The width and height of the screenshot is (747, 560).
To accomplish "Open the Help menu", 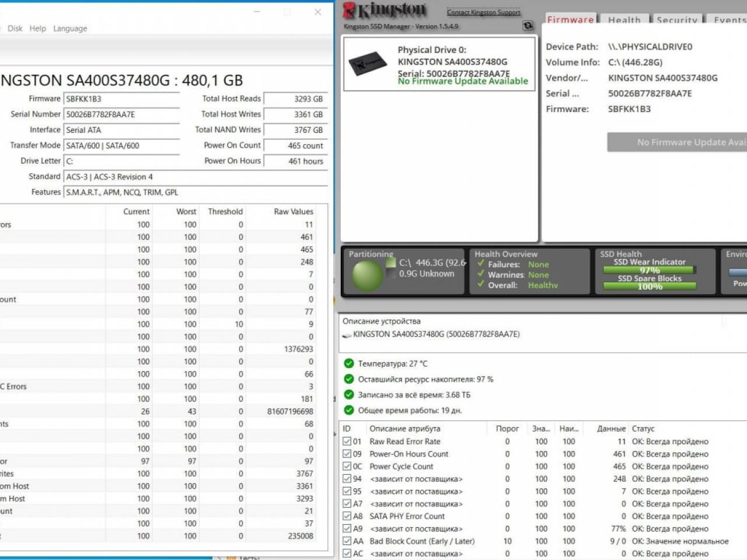I will 38,28.
